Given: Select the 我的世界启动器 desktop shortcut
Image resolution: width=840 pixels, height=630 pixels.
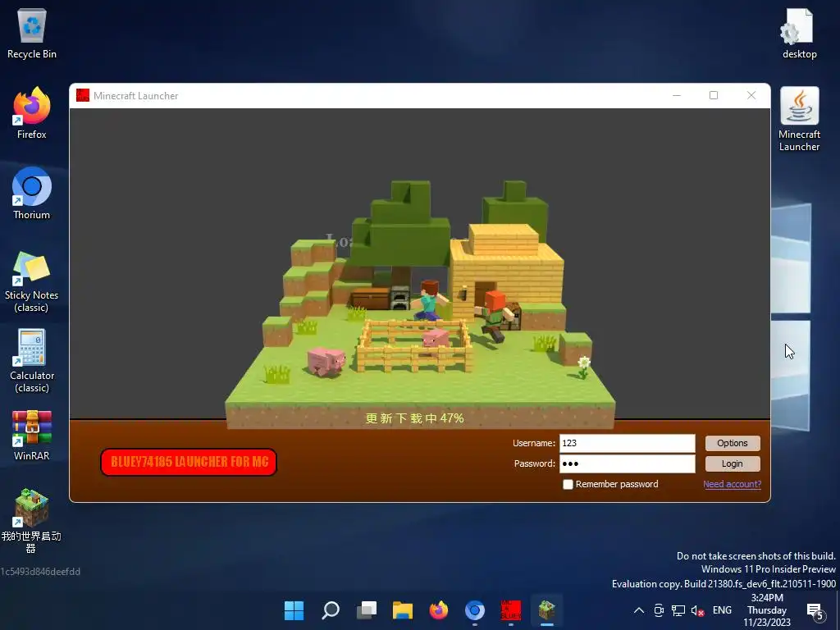Looking at the screenshot, I should pos(32,521).
